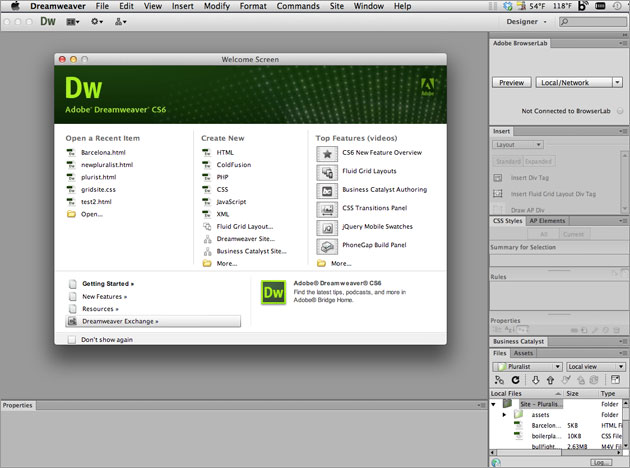The height and width of the screenshot is (468, 630).
Task: Click the search field in the toolbar
Action: tap(593, 22)
